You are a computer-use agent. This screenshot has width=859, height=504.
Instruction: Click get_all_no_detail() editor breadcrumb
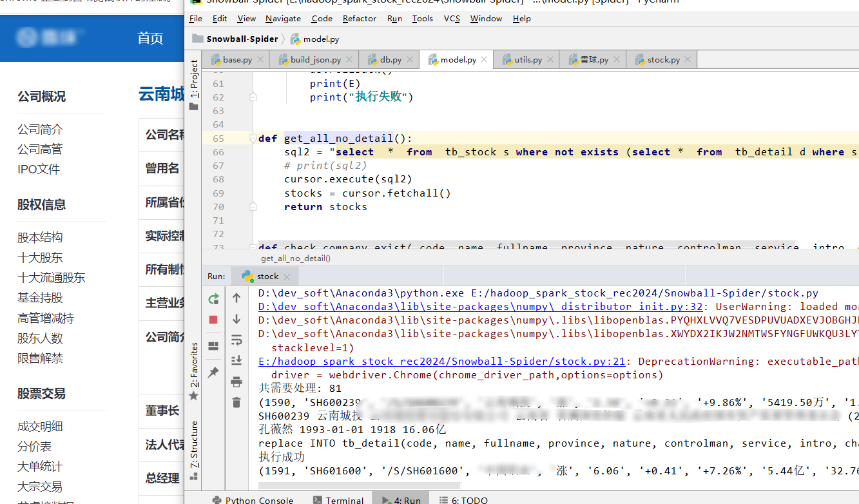click(296, 258)
